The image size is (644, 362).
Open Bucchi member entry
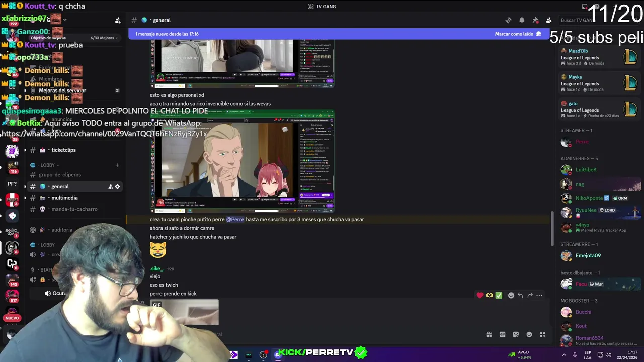(599, 312)
